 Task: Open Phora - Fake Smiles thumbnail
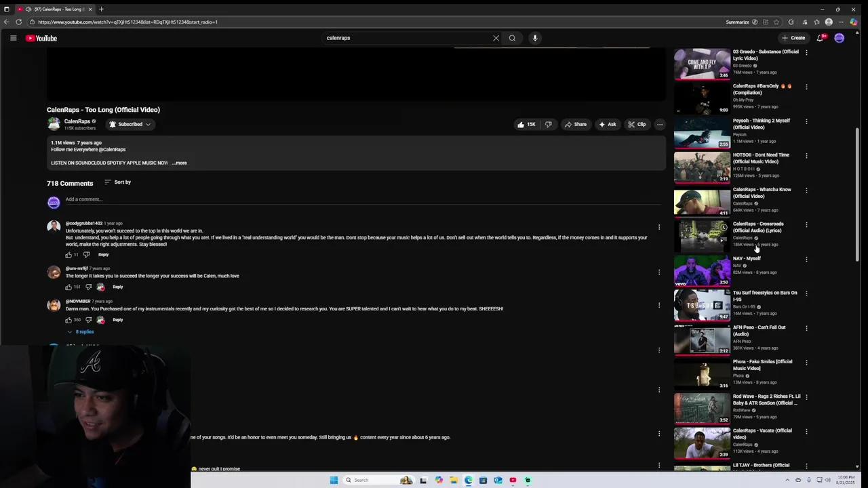click(x=702, y=374)
